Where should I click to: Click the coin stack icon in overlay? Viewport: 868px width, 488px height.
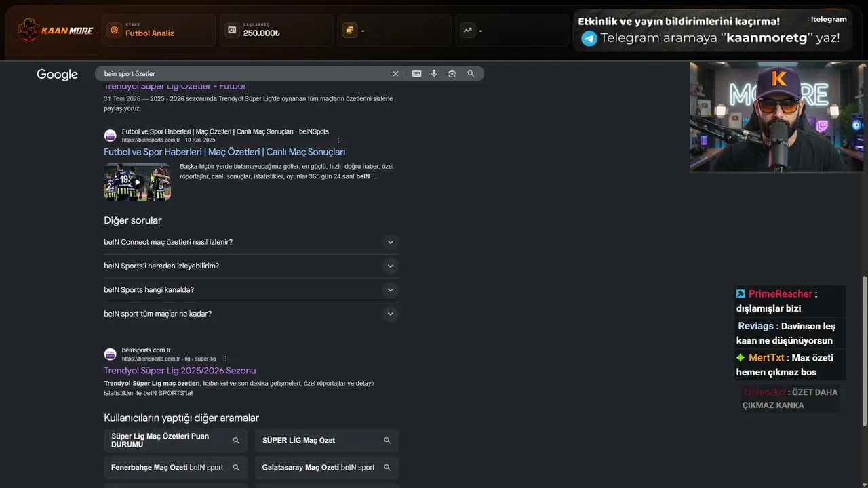(349, 30)
